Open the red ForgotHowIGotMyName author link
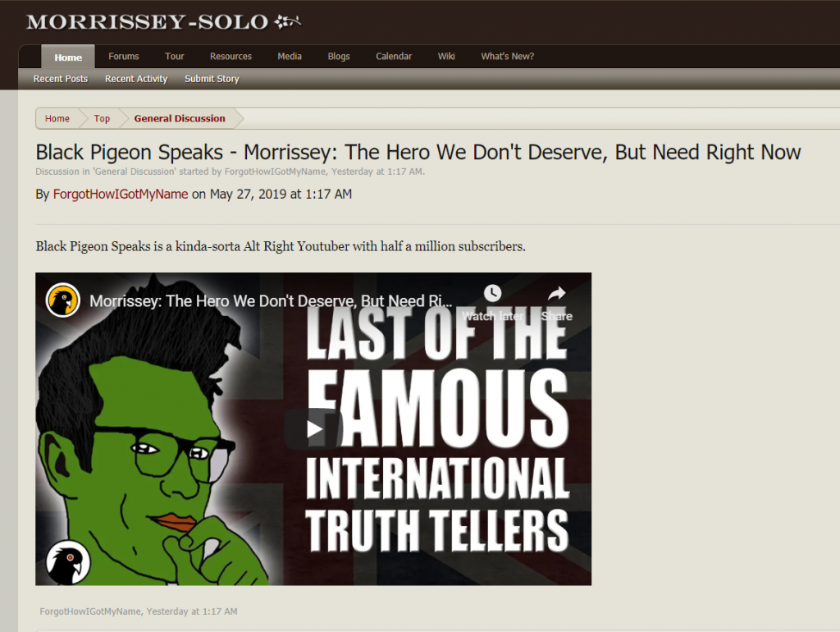The height and width of the screenshot is (632, 840). (x=121, y=194)
